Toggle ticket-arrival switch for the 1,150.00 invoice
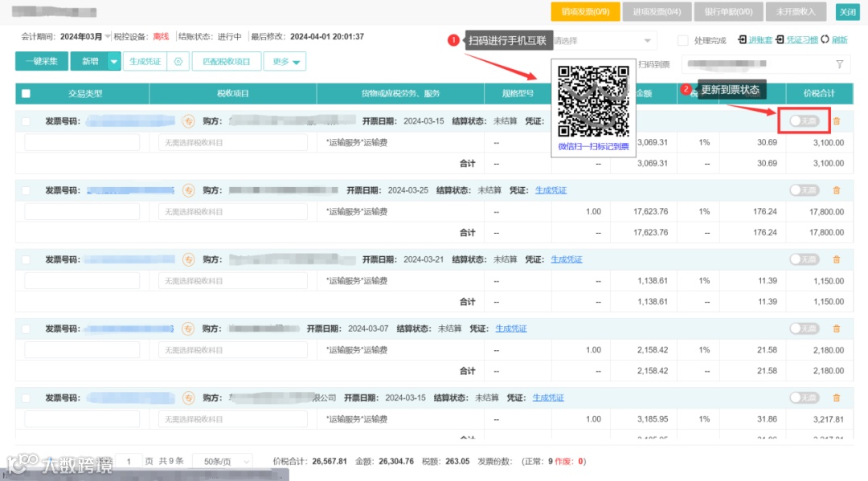The width and height of the screenshot is (868, 481). (x=805, y=259)
